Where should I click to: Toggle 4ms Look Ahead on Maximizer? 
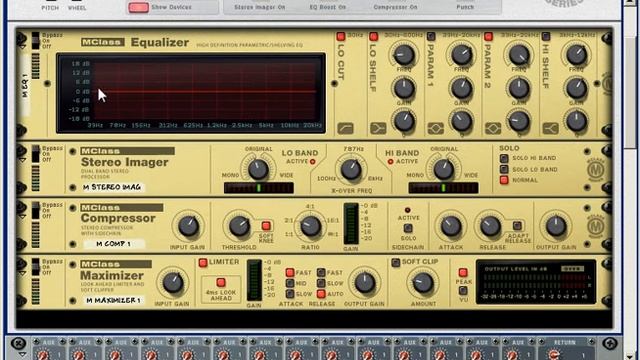[x=221, y=282]
